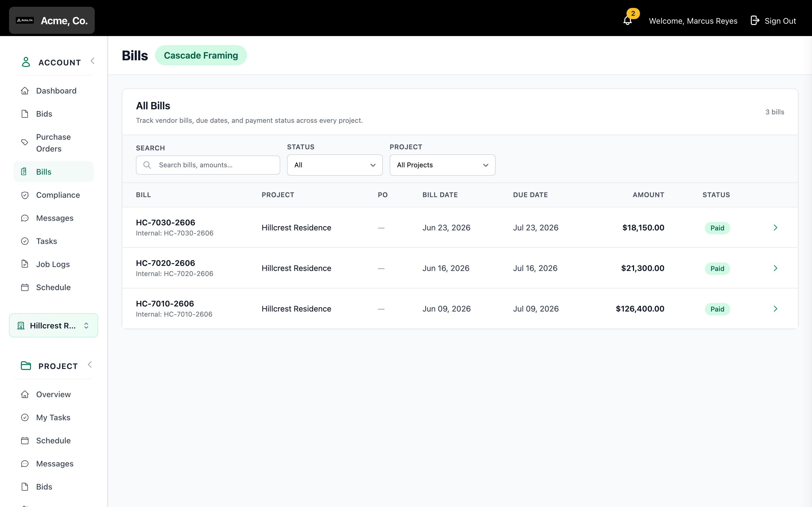This screenshot has height=507, width=812.
Task: Open the All Projects filter dropdown
Action: coord(442,165)
